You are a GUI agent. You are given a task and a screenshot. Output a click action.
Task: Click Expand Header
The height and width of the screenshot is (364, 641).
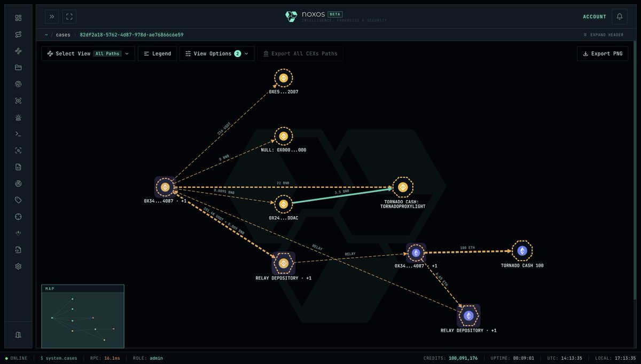(x=603, y=35)
